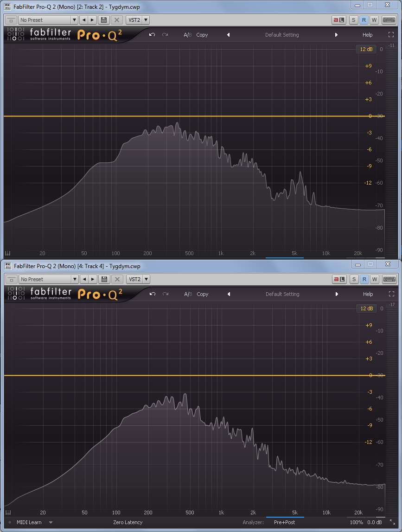Show piano display icon in Track 4 plugin
This screenshot has width=402, height=532.
8,513
